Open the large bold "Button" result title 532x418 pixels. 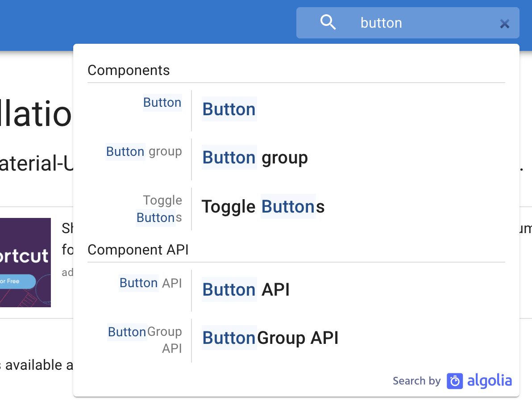coord(229,109)
